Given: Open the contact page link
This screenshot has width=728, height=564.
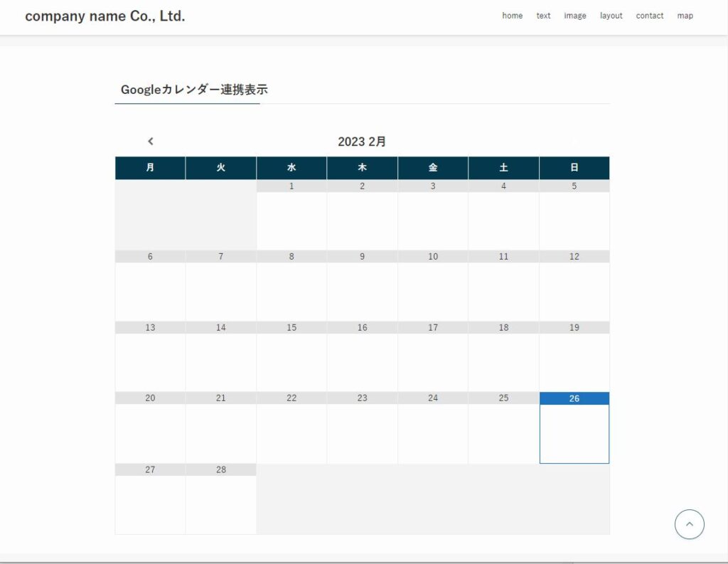Looking at the screenshot, I should (x=649, y=16).
